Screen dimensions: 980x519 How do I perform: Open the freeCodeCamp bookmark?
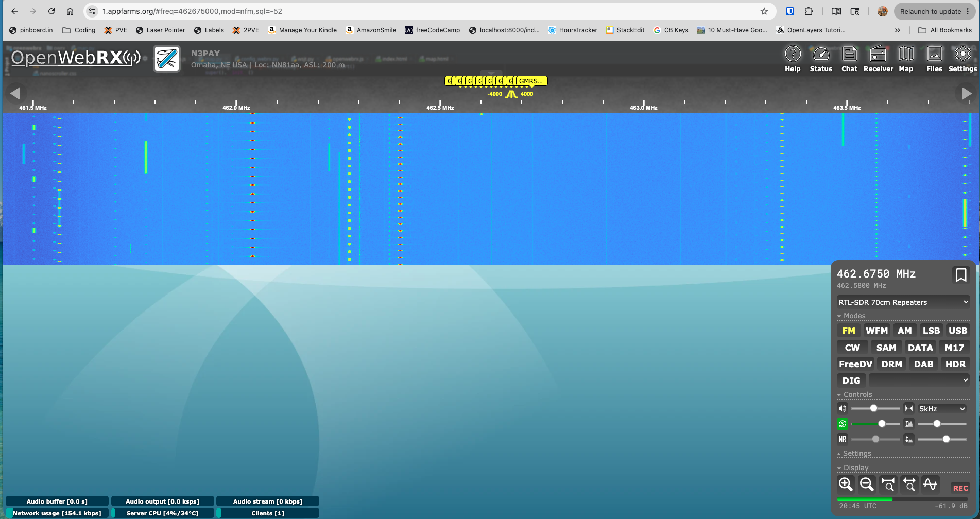click(432, 30)
